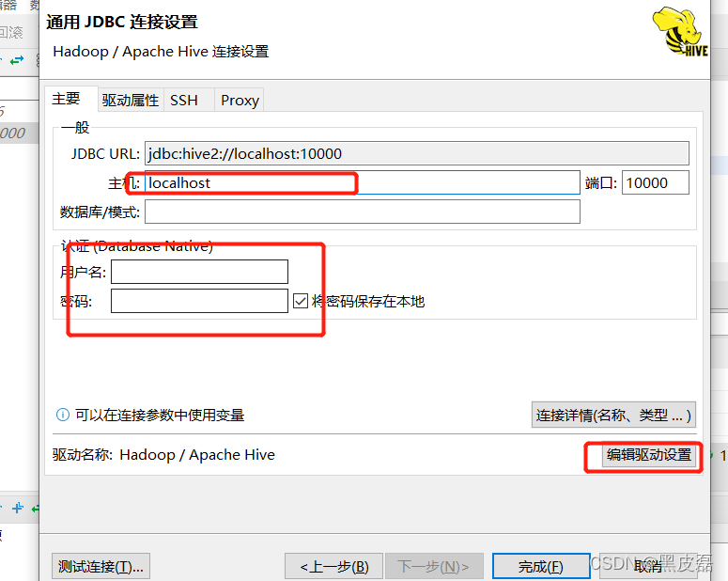Open the SSH tab
The image size is (728, 581).
click(189, 100)
